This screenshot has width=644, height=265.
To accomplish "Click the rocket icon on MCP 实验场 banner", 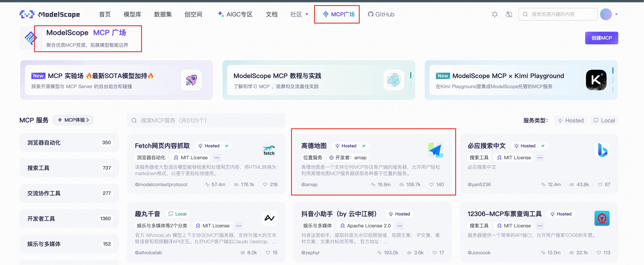I will point(191,80).
